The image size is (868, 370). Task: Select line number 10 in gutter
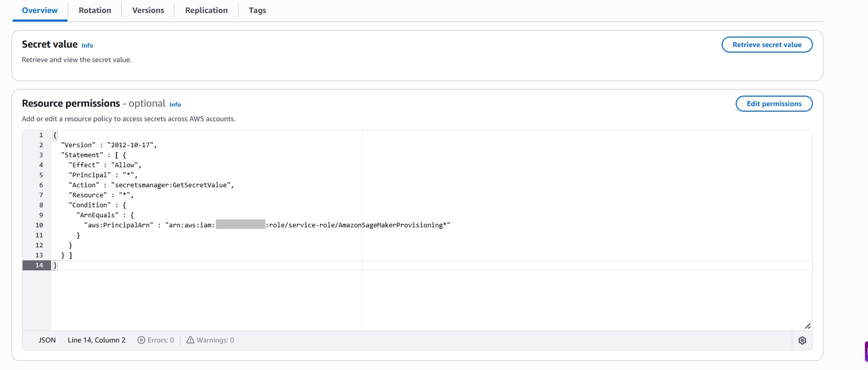coord(39,225)
